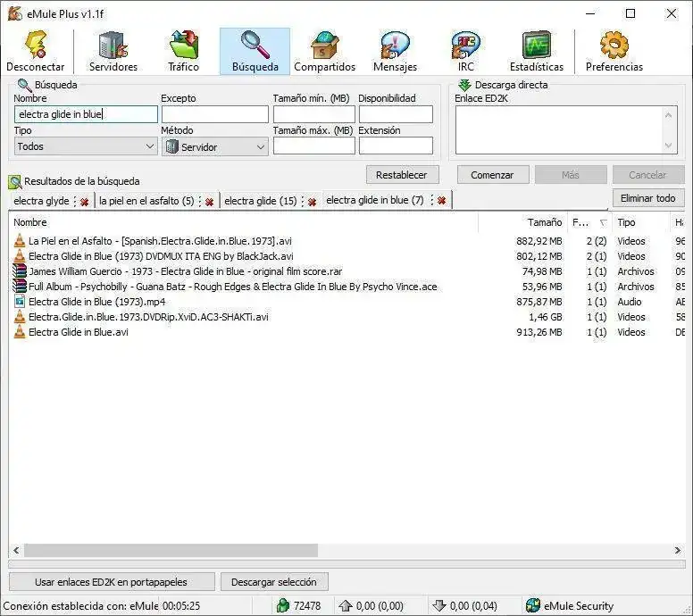Select 'Electra.Glide.in.Blue.1973.DVDRip.XviD.AC3-SHAKTi.avi' row
This screenshot has height=616, width=693.
[346, 317]
